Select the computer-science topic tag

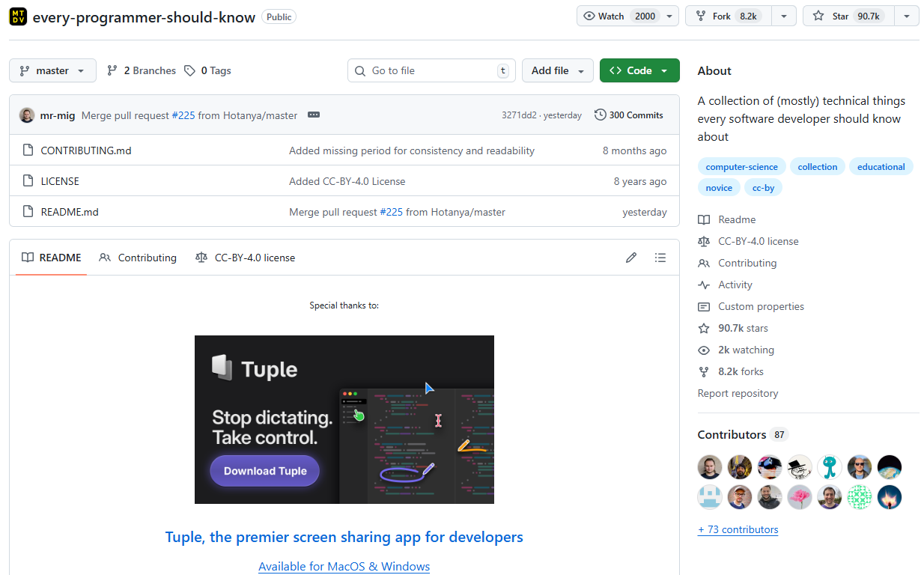point(741,167)
